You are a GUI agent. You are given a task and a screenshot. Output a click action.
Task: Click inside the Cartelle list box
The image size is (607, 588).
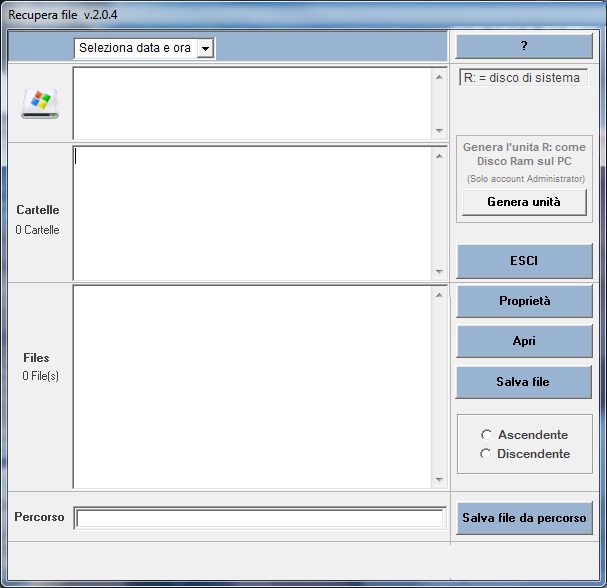[x=252, y=213]
